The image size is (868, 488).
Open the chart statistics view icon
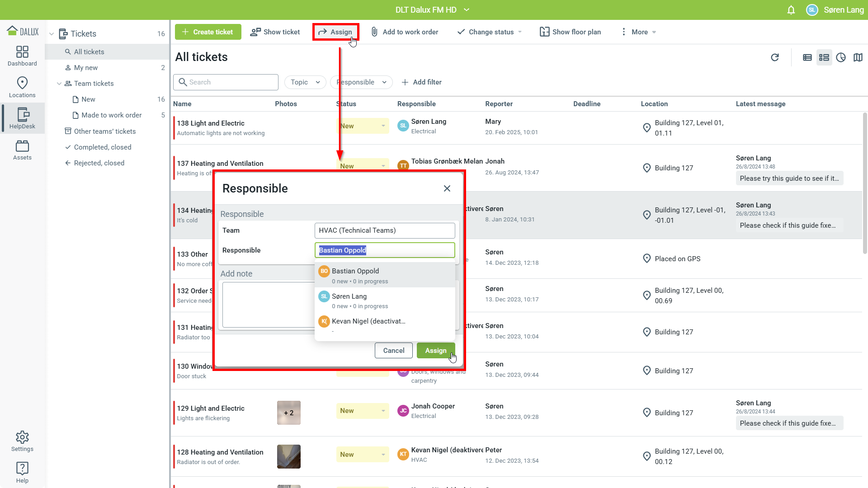tap(841, 57)
